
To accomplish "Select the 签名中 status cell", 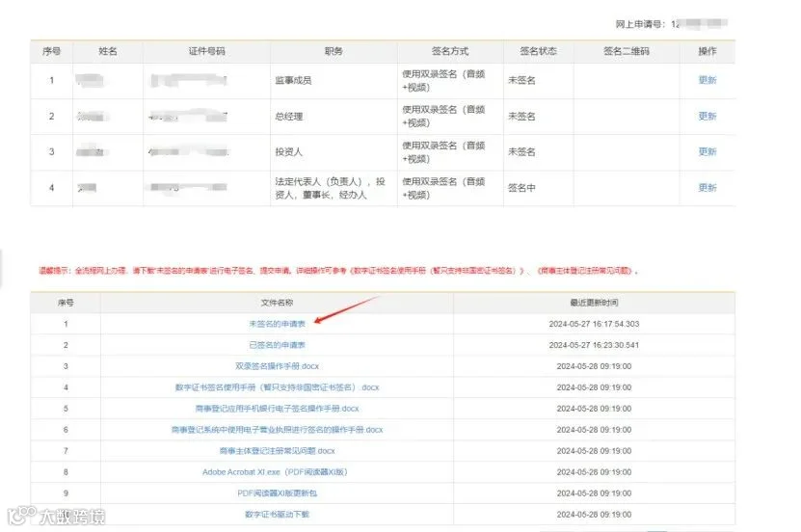I will [521, 188].
